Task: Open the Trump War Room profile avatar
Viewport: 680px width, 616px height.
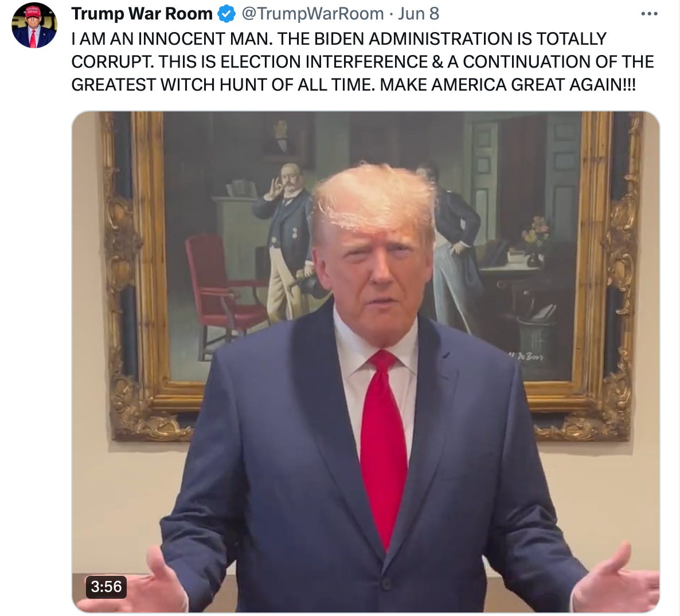Action: pyautogui.click(x=34, y=25)
